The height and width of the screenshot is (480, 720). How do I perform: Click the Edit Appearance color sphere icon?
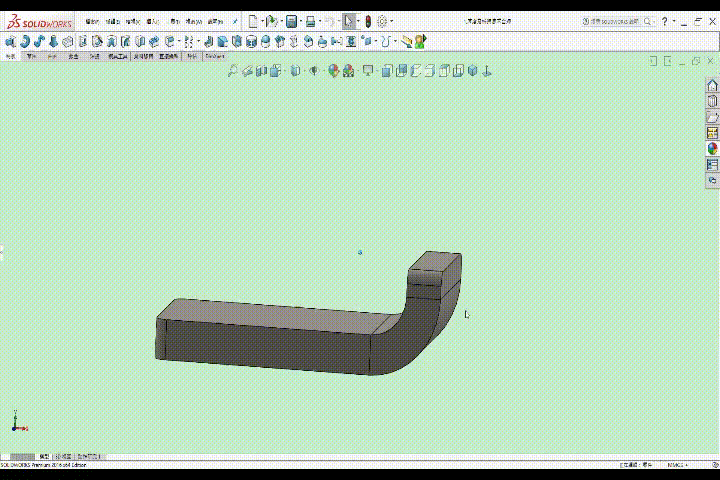[333, 71]
